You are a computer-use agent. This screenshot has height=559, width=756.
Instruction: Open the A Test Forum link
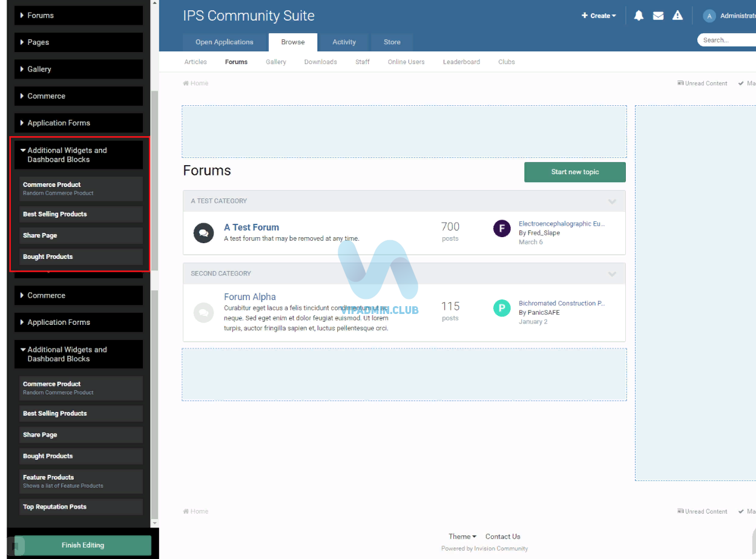251,227
